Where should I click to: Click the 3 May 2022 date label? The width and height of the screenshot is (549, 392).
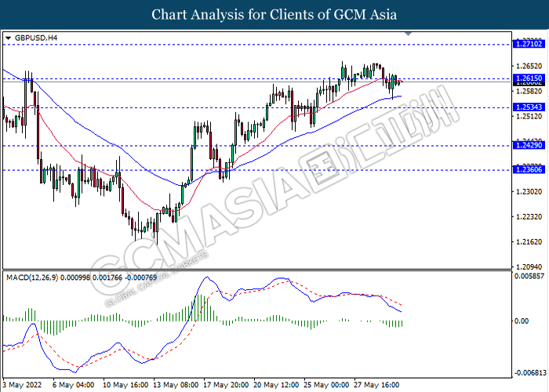[x=23, y=385]
